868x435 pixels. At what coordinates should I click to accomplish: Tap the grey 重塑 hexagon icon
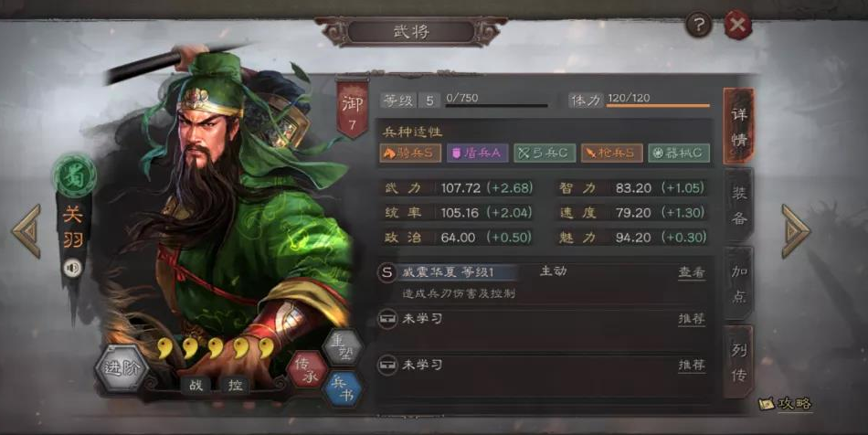pyautogui.click(x=344, y=347)
